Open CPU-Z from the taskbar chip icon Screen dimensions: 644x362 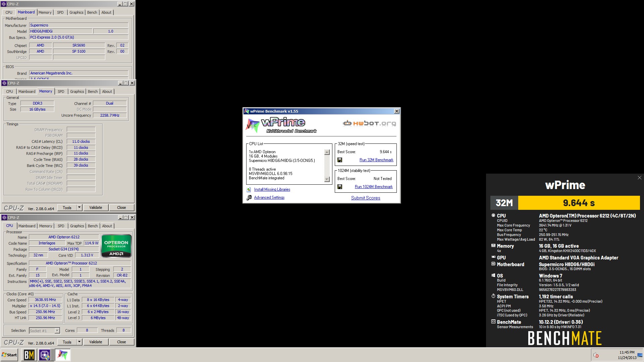(45, 355)
